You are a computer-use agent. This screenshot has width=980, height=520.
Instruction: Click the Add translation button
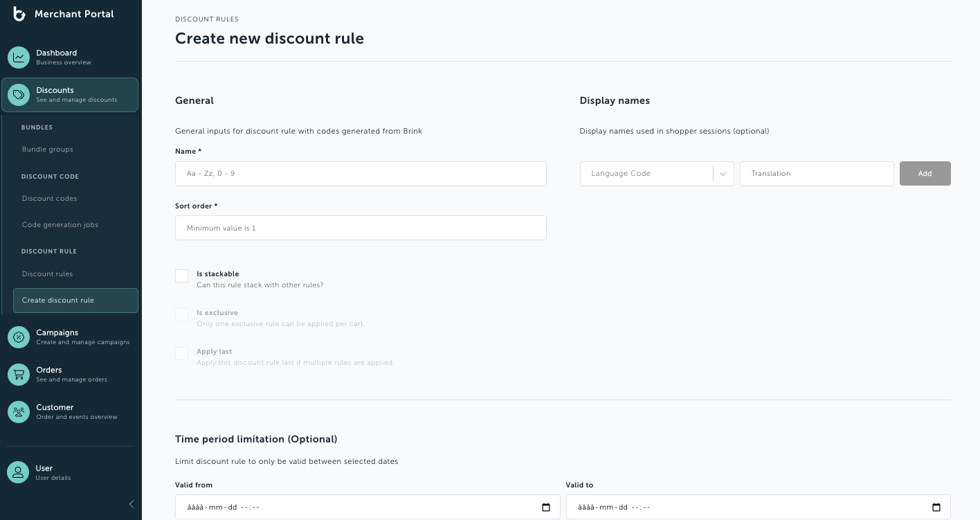click(925, 174)
